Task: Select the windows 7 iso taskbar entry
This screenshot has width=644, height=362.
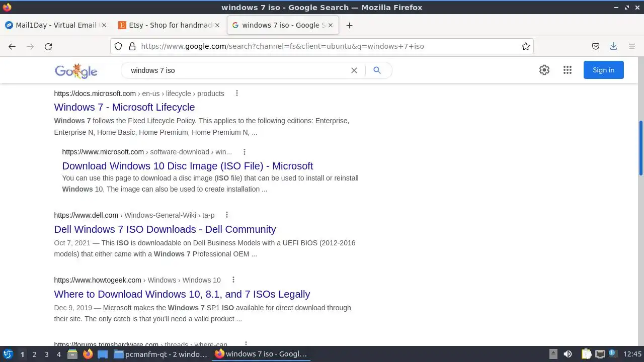Action: pyautogui.click(x=262, y=354)
